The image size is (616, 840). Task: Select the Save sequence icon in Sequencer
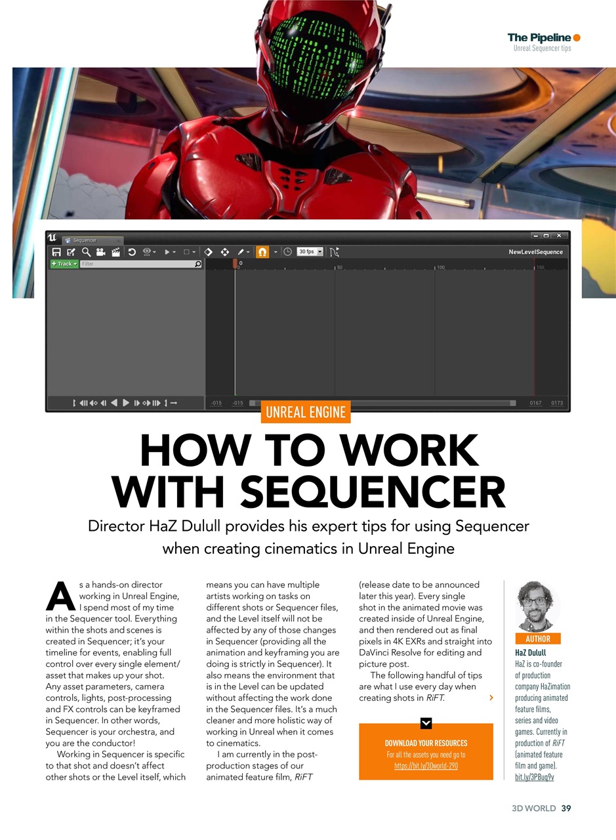(56, 251)
